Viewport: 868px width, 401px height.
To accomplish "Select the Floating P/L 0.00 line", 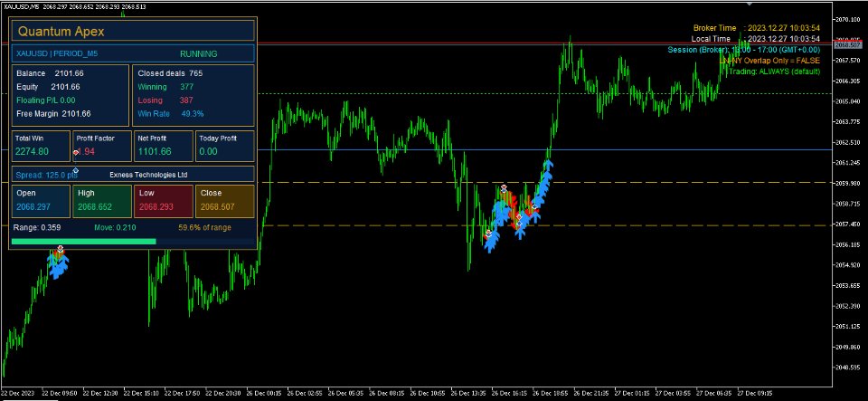I will [45, 100].
